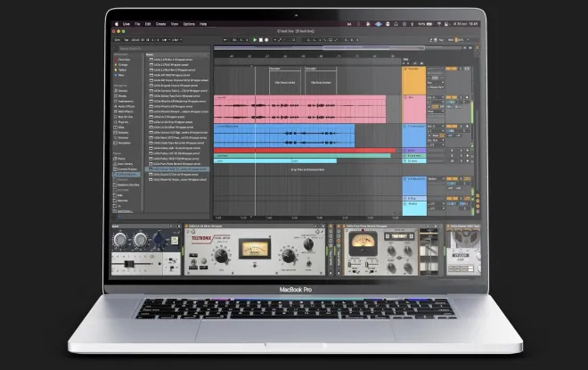The image size is (588, 370).
Task: Select 'UADx 1176 Rev A Wrapper.amxd' in the list
Action: [173, 60]
